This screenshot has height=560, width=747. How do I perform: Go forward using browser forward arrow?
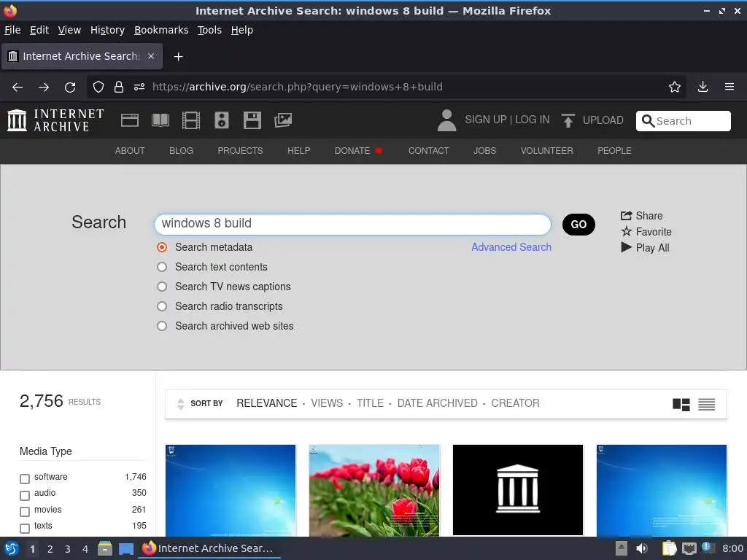coord(44,87)
